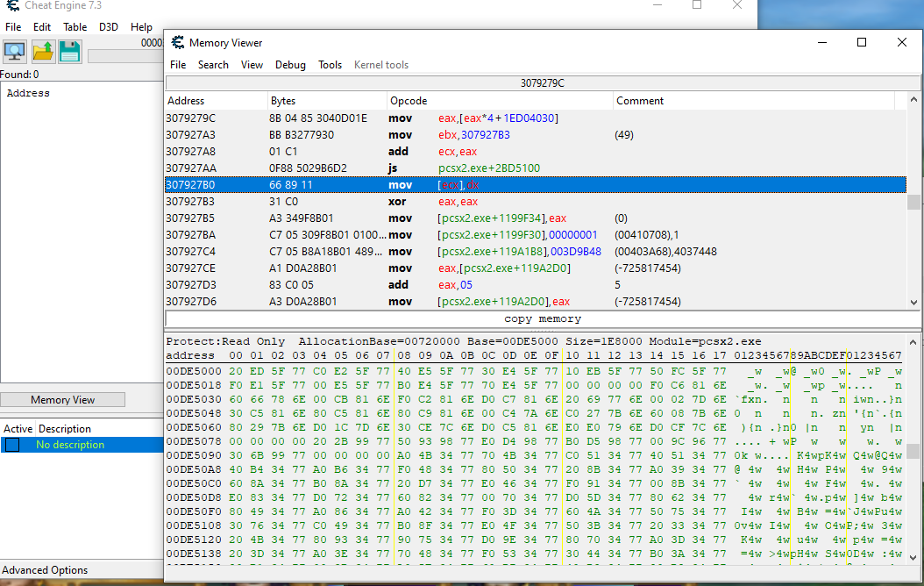
Task: Click the Save floppy disk icon
Action: coord(70,51)
